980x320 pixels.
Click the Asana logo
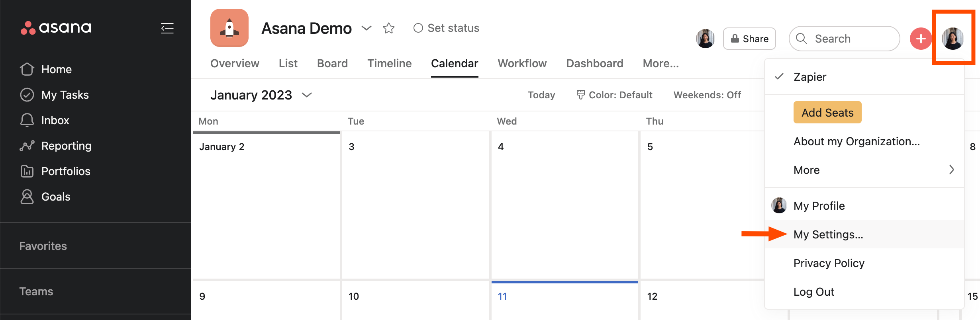point(56,28)
